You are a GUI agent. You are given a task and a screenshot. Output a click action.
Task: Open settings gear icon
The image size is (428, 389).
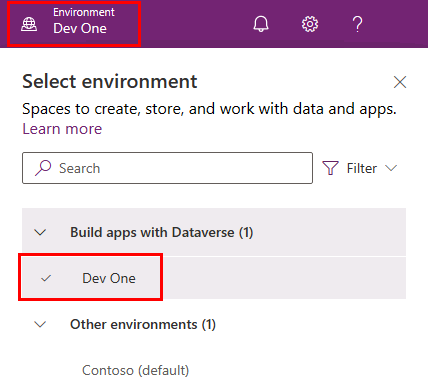[310, 24]
